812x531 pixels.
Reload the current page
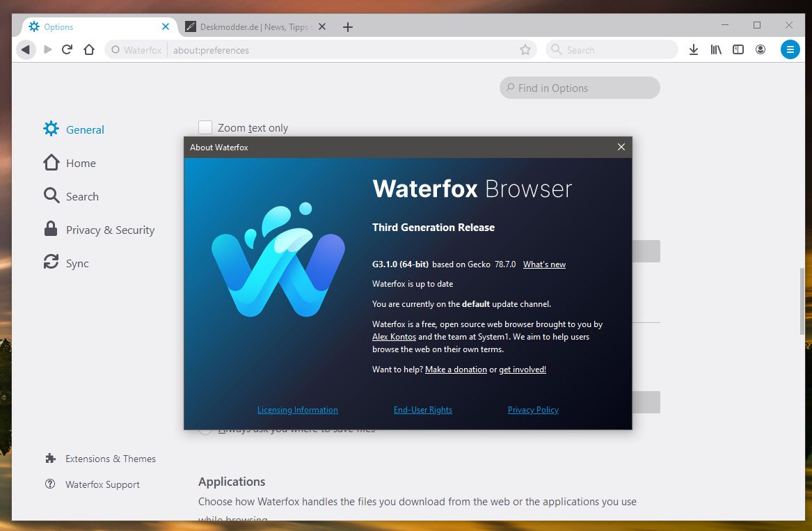click(67, 49)
